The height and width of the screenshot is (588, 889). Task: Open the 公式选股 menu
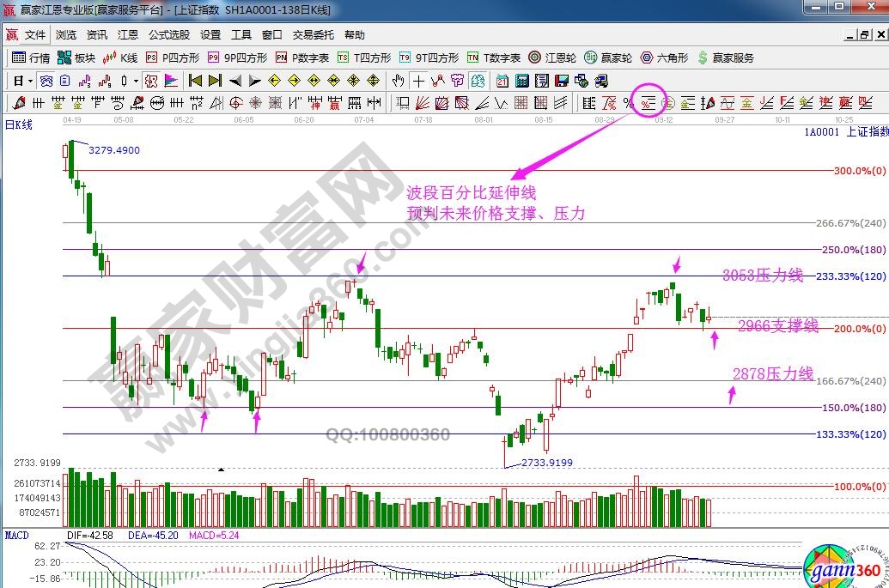pos(169,35)
